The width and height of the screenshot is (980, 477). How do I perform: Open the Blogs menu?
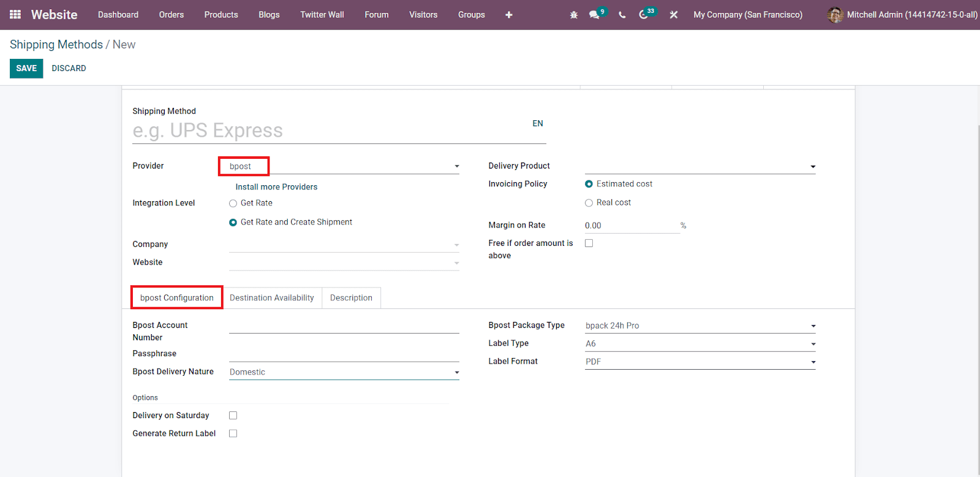pos(269,15)
